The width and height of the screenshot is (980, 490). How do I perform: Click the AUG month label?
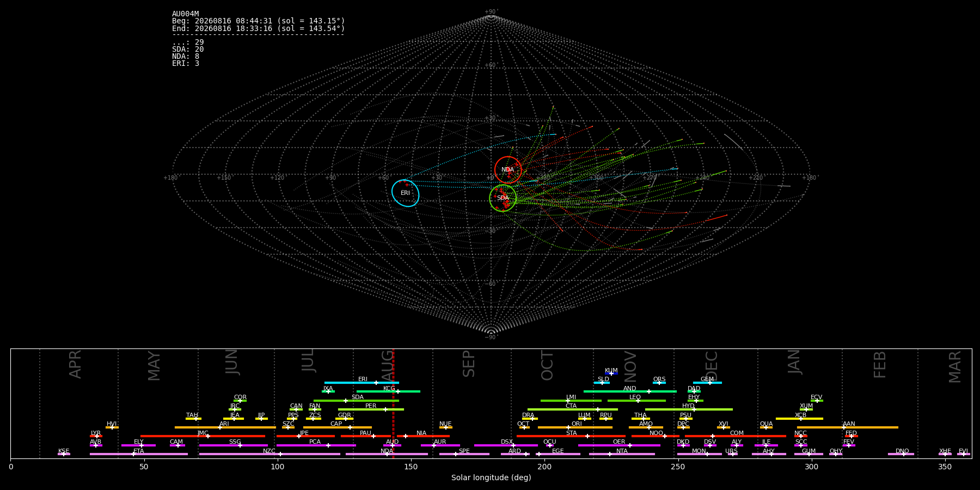point(387,364)
